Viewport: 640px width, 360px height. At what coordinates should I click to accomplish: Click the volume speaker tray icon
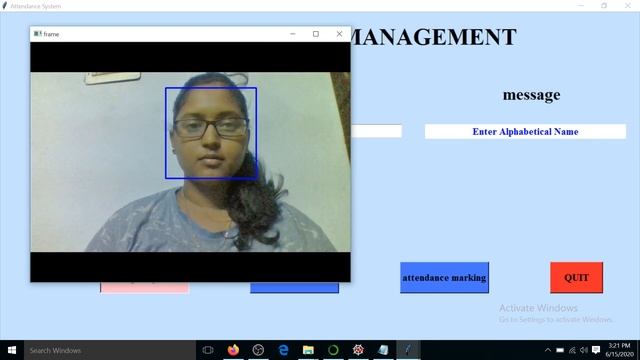click(584, 350)
